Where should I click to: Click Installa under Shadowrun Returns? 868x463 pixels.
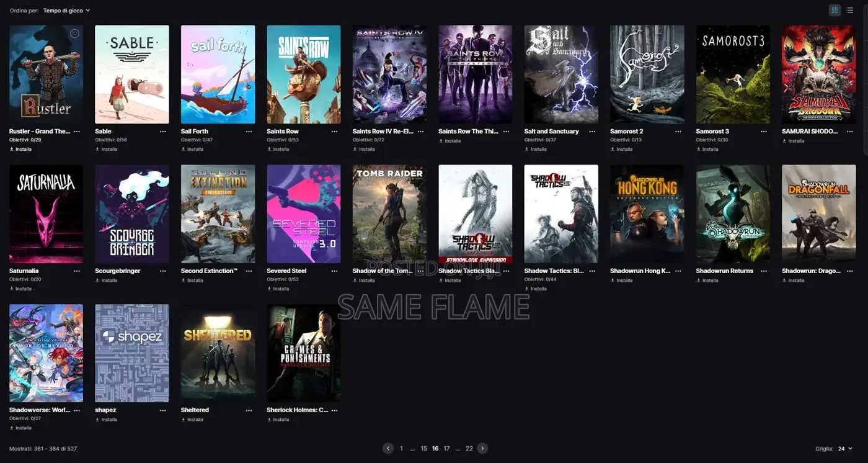707,281
